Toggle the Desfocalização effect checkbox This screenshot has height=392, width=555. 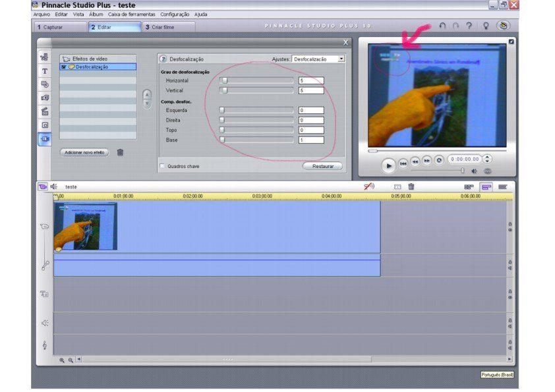click(x=64, y=67)
